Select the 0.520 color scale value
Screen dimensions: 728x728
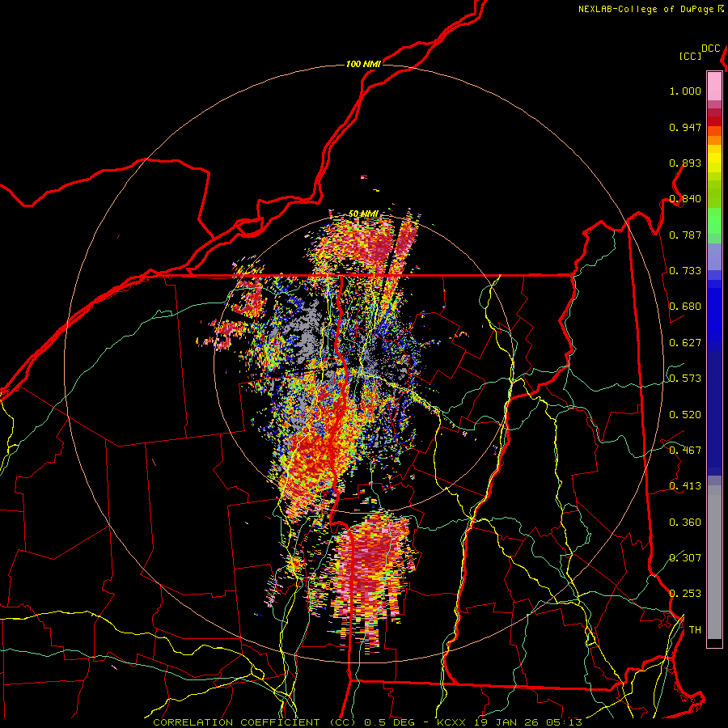685,415
